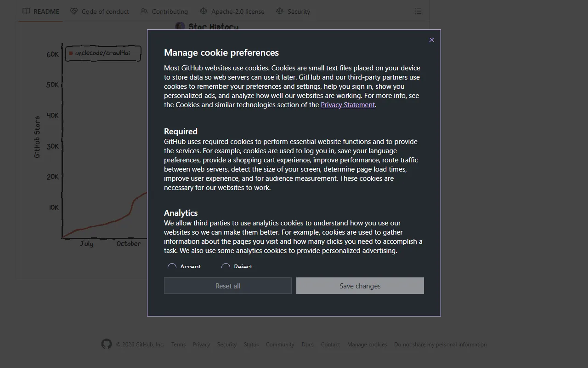Open the Code of conduct tab
This screenshot has height=368, width=588.
click(x=100, y=11)
